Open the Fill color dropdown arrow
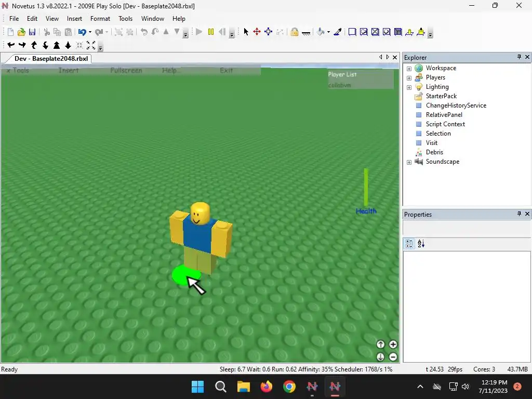The width and height of the screenshot is (532, 399). pyautogui.click(x=328, y=32)
